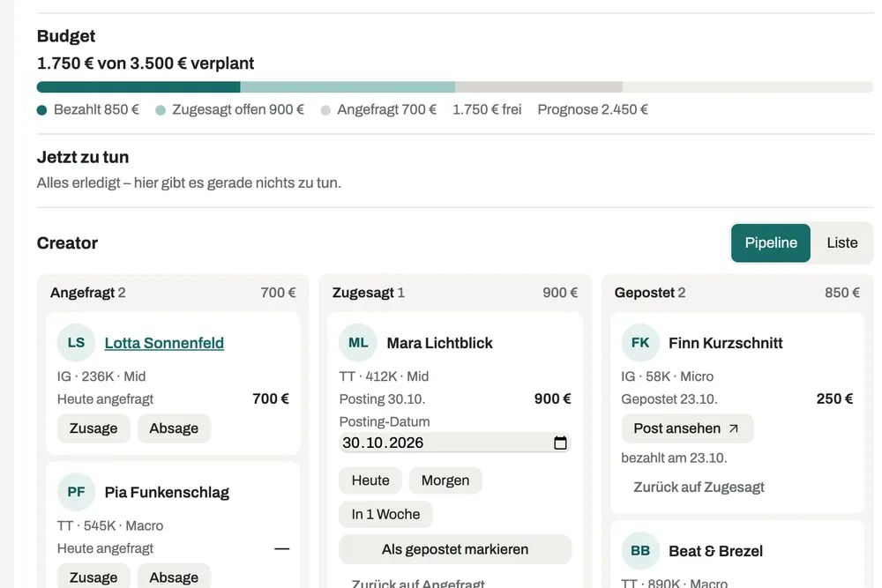
Task: Click light green Zugesagt segment of budget bar
Action: [348, 87]
